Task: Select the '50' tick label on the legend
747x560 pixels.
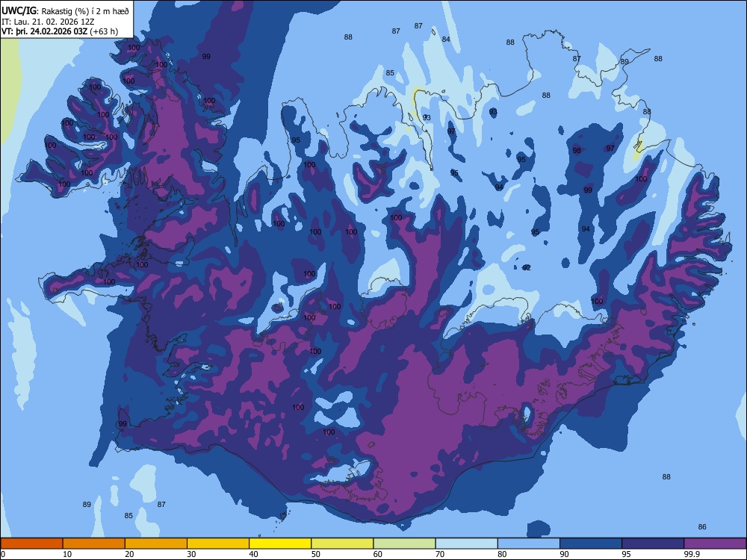Action: pyautogui.click(x=316, y=554)
